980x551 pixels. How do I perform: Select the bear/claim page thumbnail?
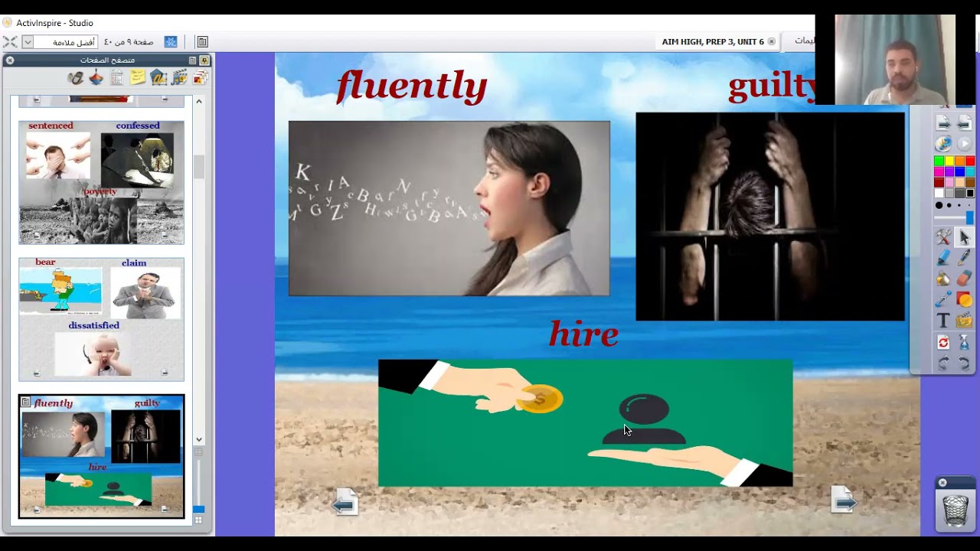(x=101, y=319)
